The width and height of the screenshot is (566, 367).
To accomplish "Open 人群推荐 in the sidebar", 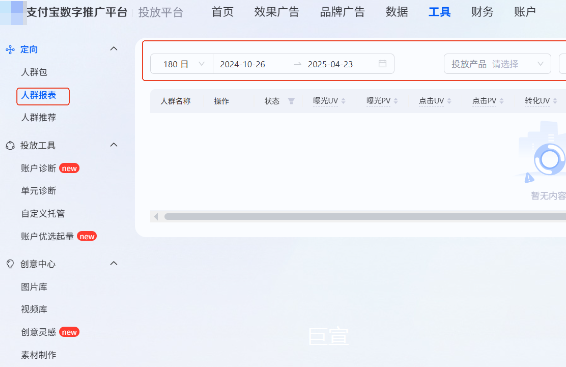I will 39,117.
